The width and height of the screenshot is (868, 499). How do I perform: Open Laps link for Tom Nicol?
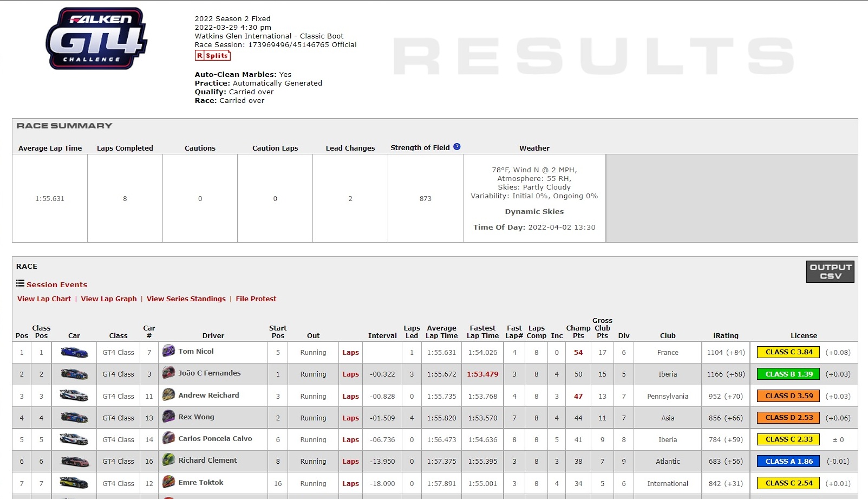point(351,353)
